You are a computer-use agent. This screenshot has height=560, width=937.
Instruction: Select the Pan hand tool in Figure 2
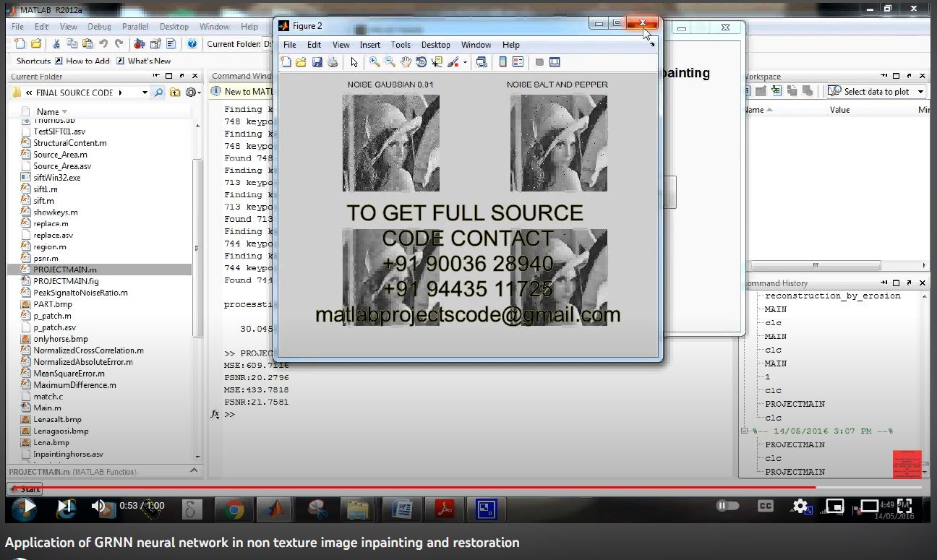tap(406, 62)
